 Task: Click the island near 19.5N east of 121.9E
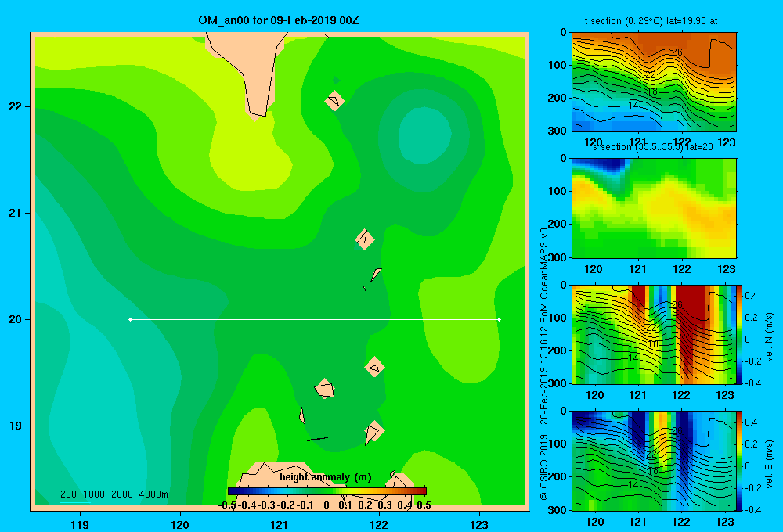[374, 367]
